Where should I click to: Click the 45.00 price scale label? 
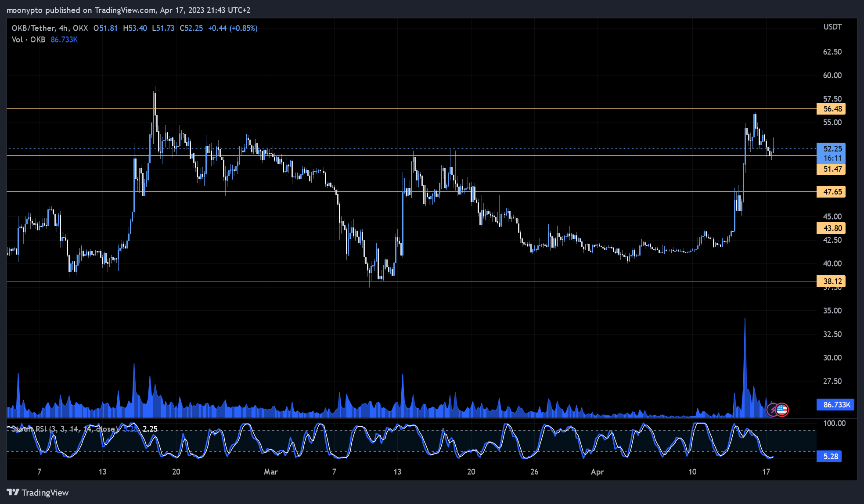[832, 216]
